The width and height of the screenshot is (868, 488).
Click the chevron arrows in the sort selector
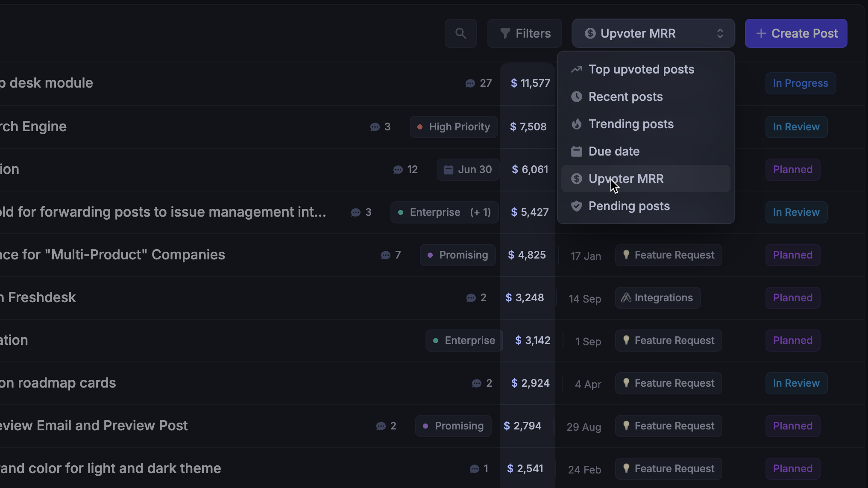719,33
